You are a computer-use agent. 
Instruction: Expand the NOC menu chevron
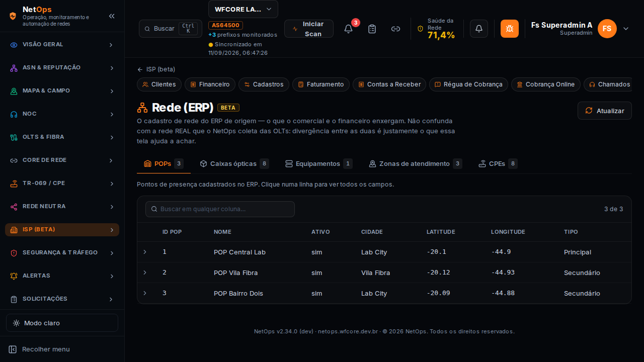pyautogui.click(x=111, y=114)
